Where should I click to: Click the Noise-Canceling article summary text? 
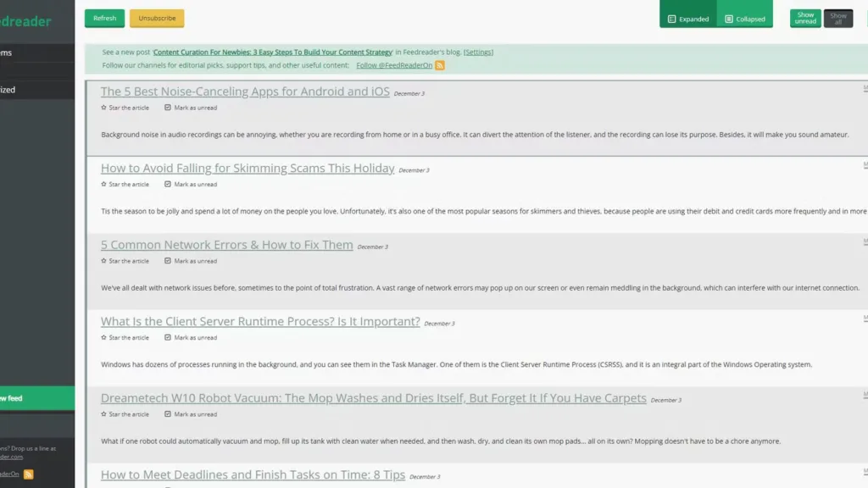[x=475, y=135]
